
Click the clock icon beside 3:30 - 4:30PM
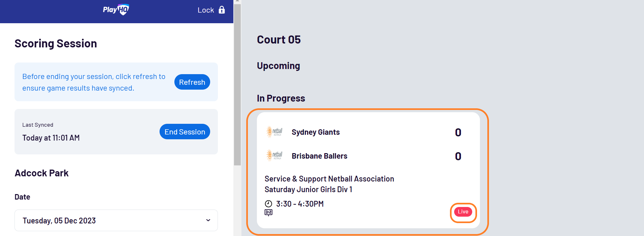(268, 204)
